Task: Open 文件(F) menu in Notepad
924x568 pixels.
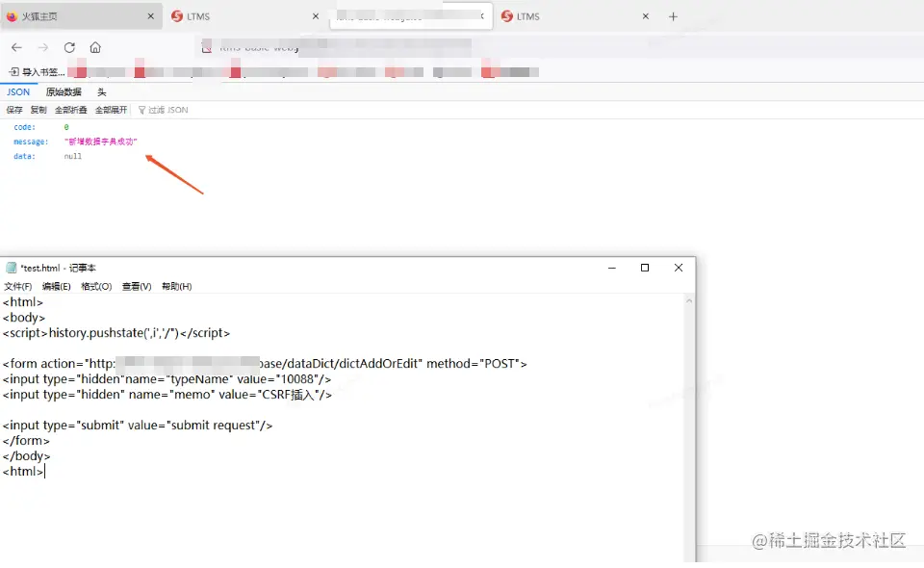Action: click(18, 286)
